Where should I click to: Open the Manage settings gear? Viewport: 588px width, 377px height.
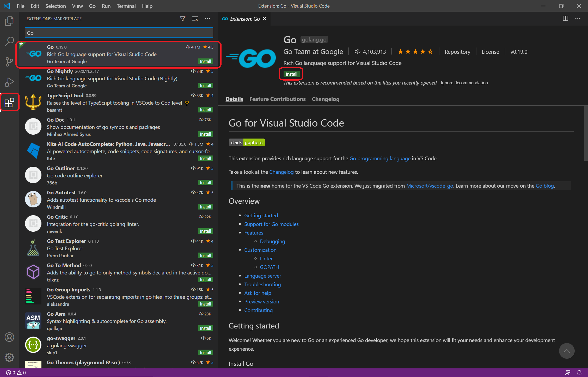(x=9, y=357)
